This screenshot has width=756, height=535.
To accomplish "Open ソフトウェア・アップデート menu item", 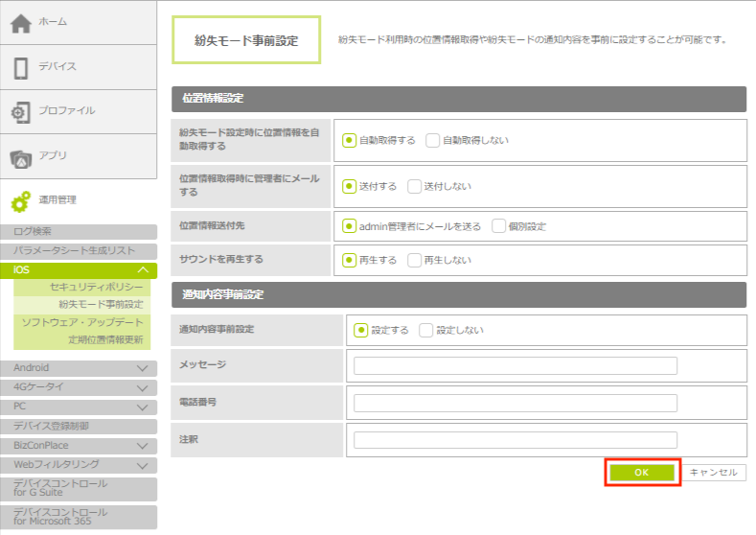I will (x=82, y=322).
